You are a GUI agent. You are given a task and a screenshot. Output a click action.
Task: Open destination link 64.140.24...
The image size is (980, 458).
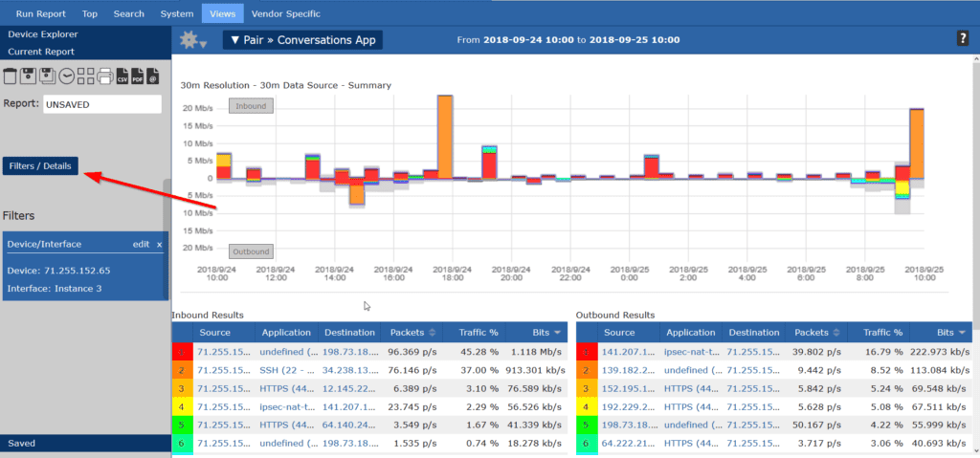pyautogui.click(x=348, y=425)
